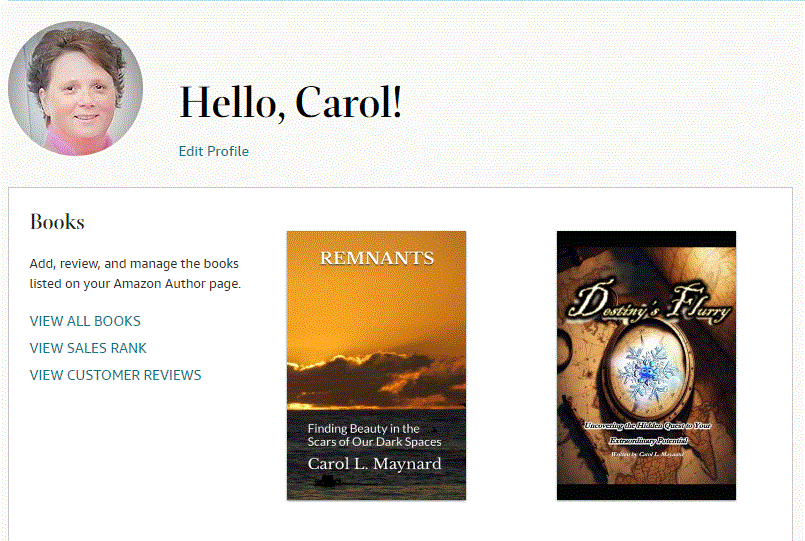This screenshot has height=541, width=805.
Task: Open the VIEW SALES RANK link
Action: pos(88,348)
